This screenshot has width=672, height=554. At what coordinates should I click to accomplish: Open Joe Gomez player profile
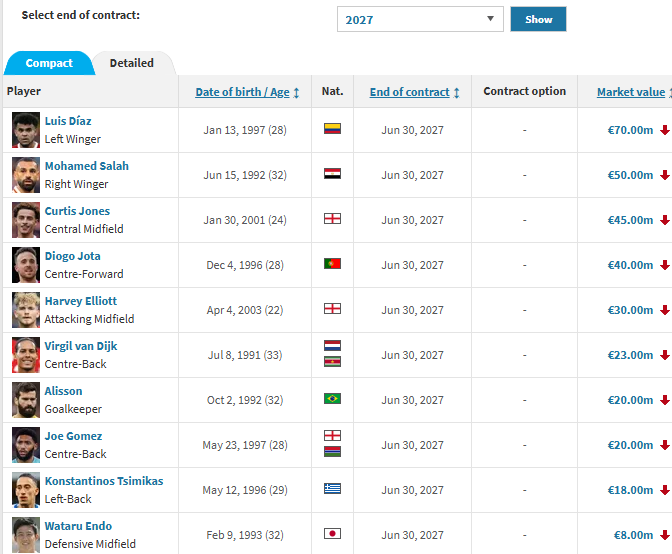[73, 436]
